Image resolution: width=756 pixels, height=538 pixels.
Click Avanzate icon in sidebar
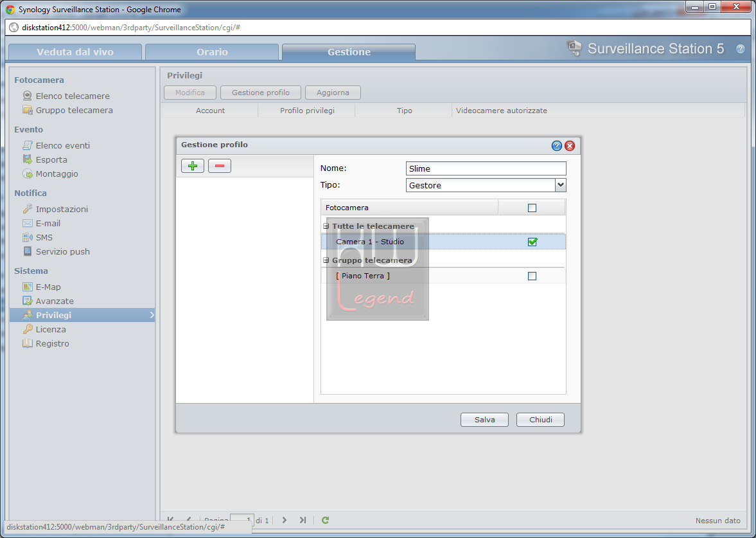28,301
